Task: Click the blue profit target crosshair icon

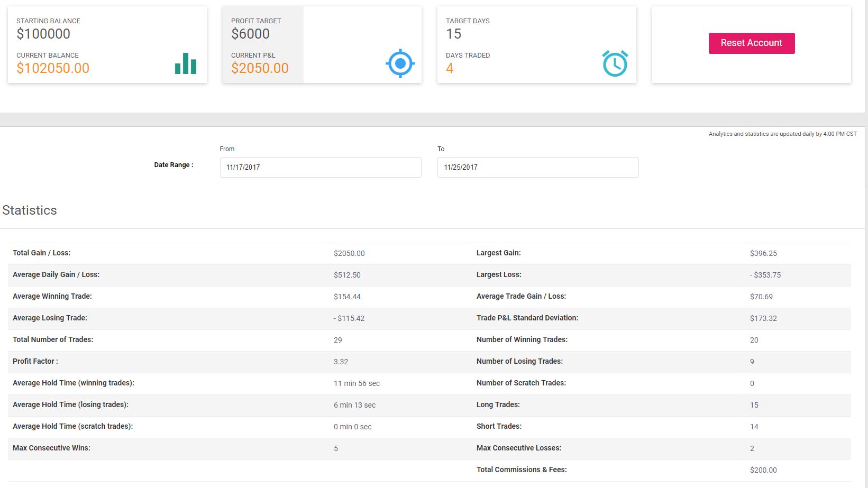Action: 400,63
